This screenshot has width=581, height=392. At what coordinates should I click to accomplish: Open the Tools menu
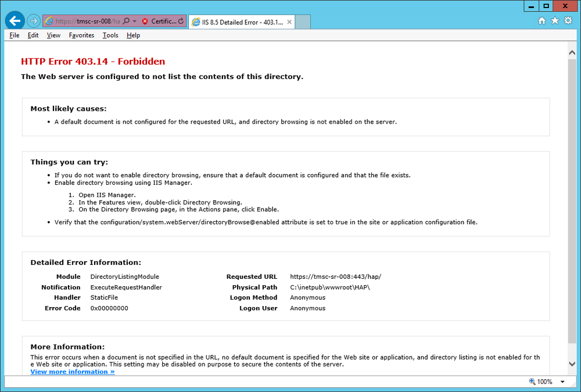coord(110,35)
